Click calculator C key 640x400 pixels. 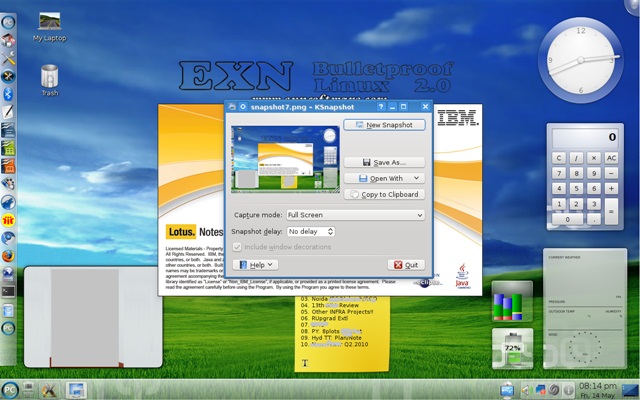(x=559, y=158)
